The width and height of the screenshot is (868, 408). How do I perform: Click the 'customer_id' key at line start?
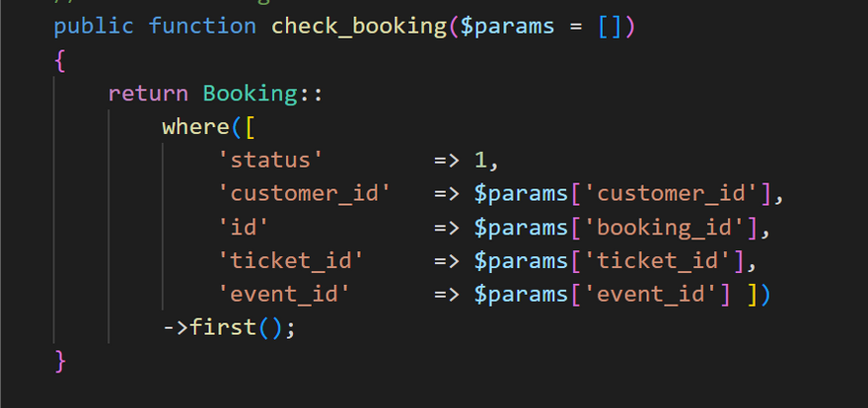pos(304,194)
